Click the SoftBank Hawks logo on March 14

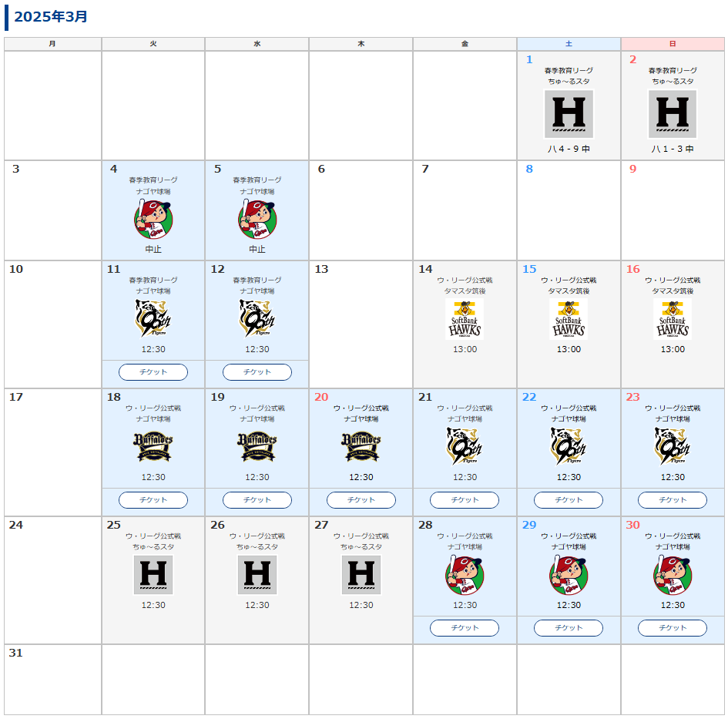465,318
